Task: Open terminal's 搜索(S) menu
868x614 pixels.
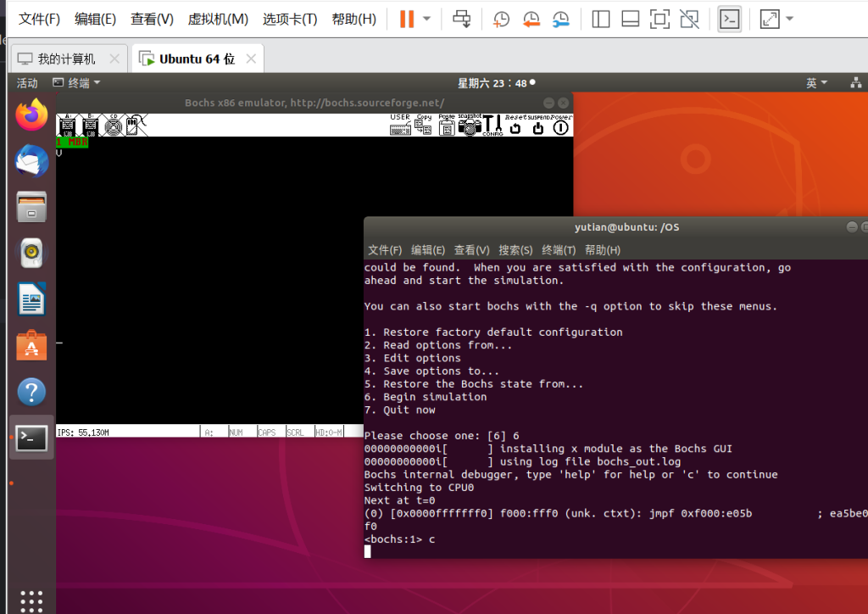Action: 515,250
